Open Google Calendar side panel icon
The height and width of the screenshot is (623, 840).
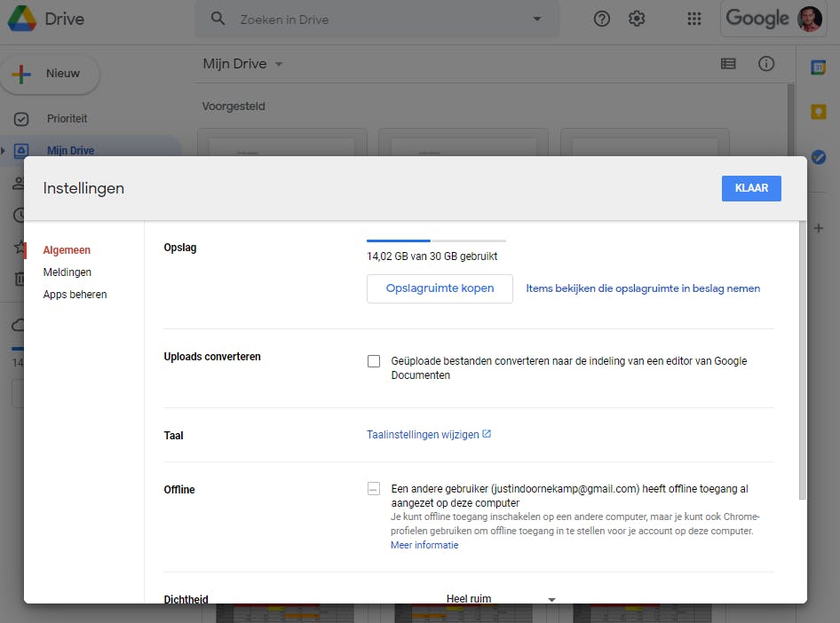818,67
